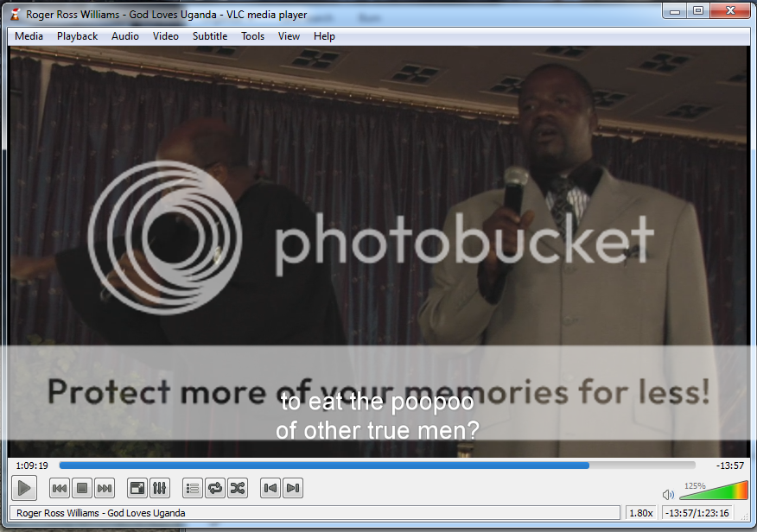The height and width of the screenshot is (532, 757).
Task: Skip to next media in playlist
Action: 105,488
